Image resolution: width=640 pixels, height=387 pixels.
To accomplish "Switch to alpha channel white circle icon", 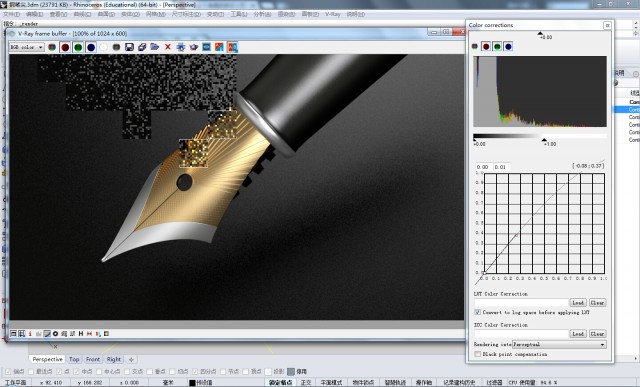I will click(104, 47).
